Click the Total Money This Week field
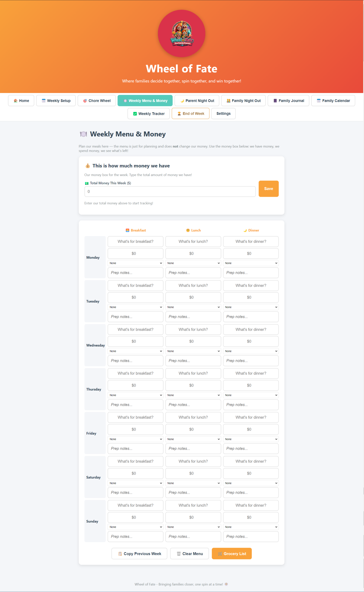This screenshot has width=364, height=592. (170, 192)
